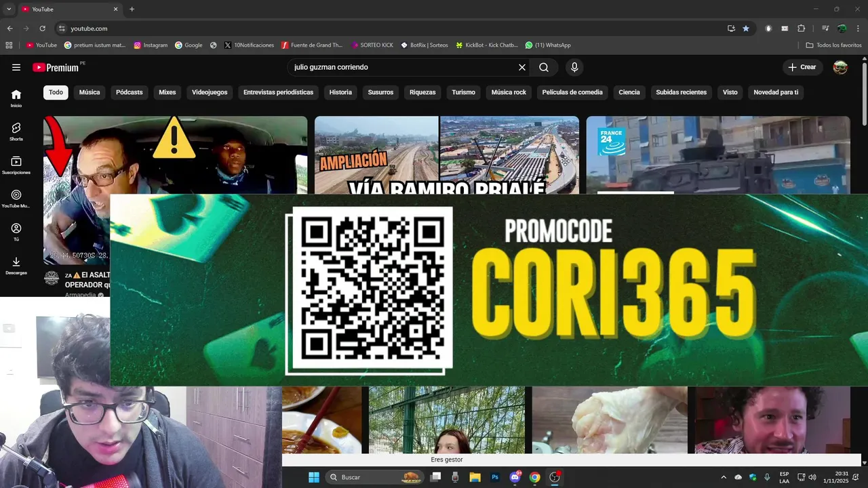Click the Crear button
The image size is (868, 488).
(802, 67)
